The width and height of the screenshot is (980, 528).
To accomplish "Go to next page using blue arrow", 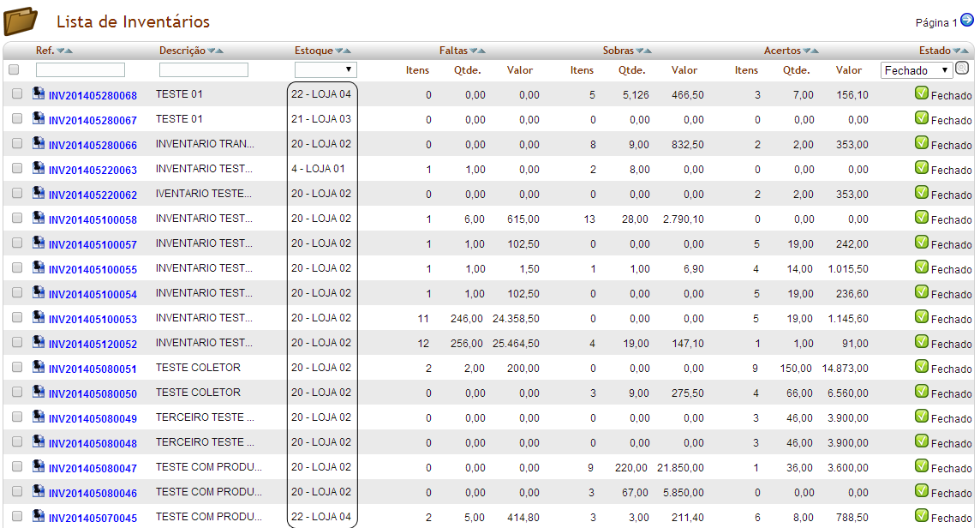I will (967, 21).
